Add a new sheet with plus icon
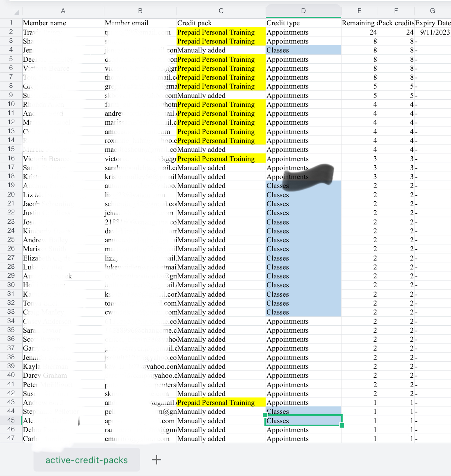The width and height of the screenshot is (451, 476). click(x=156, y=460)
